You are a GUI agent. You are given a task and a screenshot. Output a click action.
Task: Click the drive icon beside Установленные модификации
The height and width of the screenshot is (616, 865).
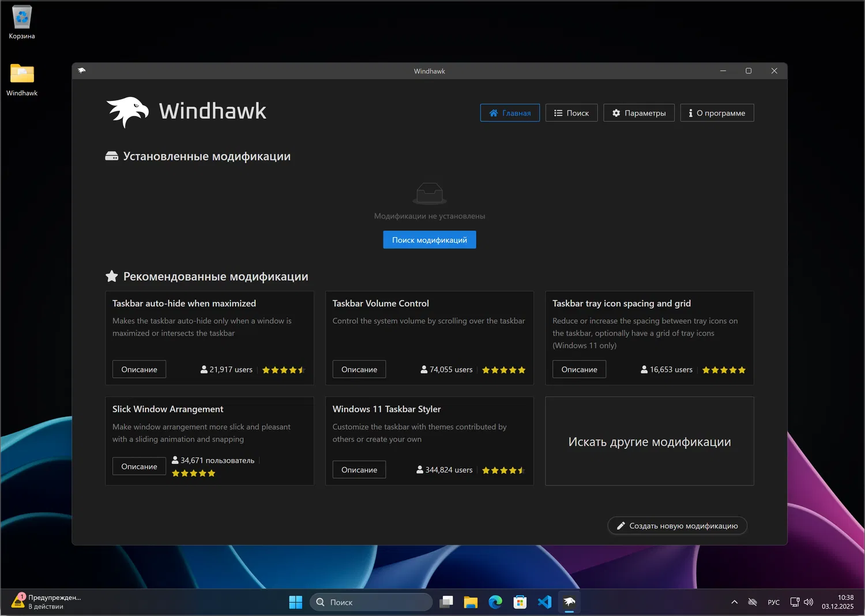(112, 156)
